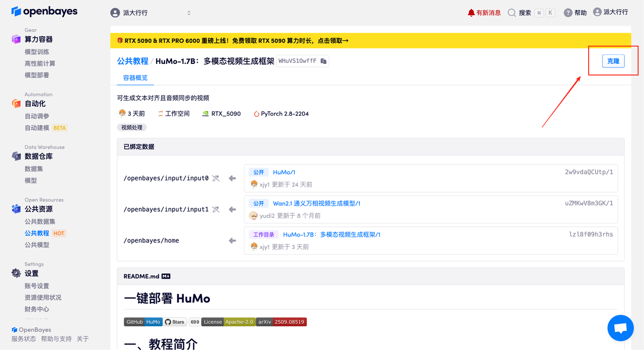Click the 克隆 button

[x=613, y=60]
